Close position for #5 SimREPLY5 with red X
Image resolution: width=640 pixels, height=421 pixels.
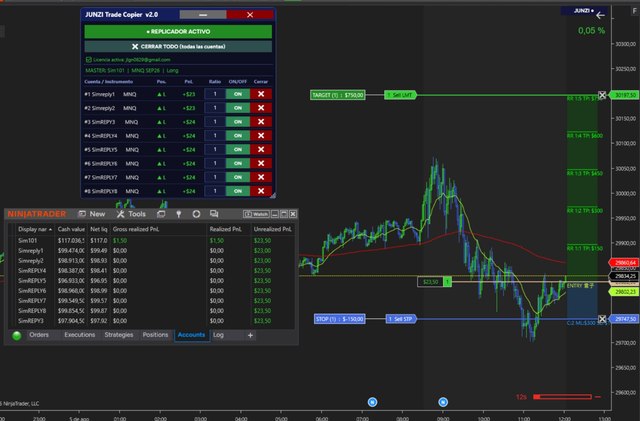tap(261, 149)
